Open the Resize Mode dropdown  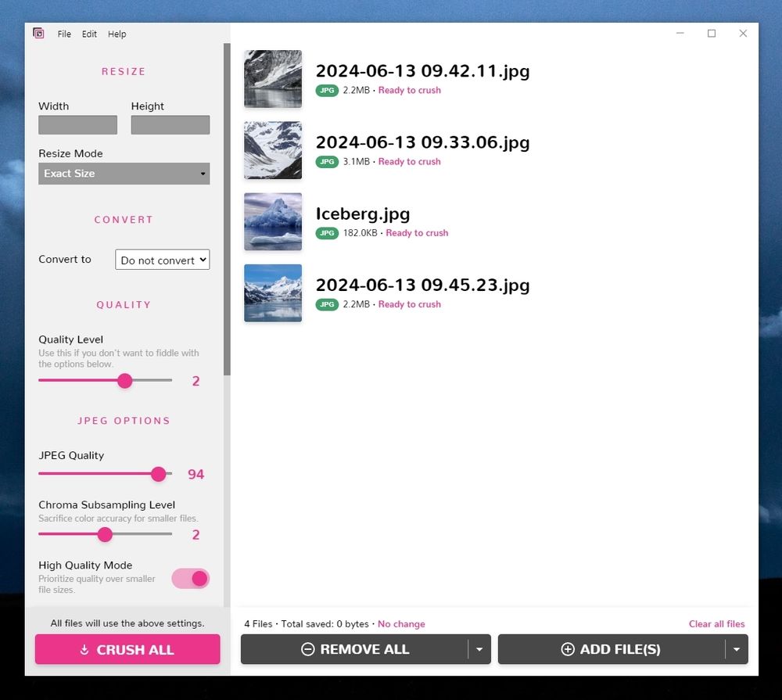coord(124,174)
